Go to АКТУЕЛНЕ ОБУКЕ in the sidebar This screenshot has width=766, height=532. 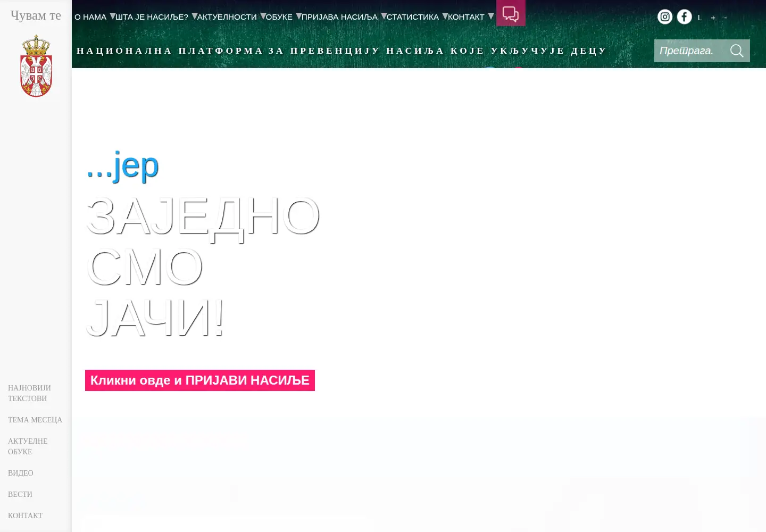[x=28, y=446]
